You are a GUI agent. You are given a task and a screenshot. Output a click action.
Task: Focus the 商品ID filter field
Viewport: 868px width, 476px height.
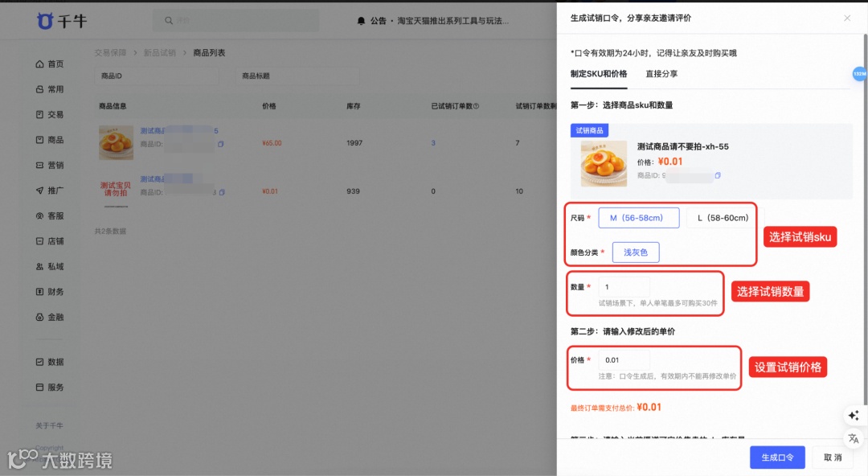[157, 76]
